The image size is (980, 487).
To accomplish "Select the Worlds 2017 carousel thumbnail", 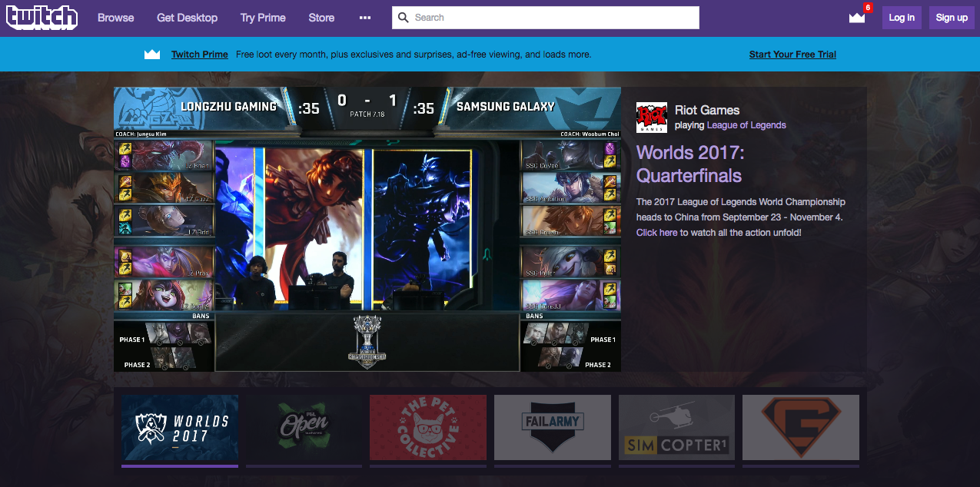I will click(x=180, y=427).
